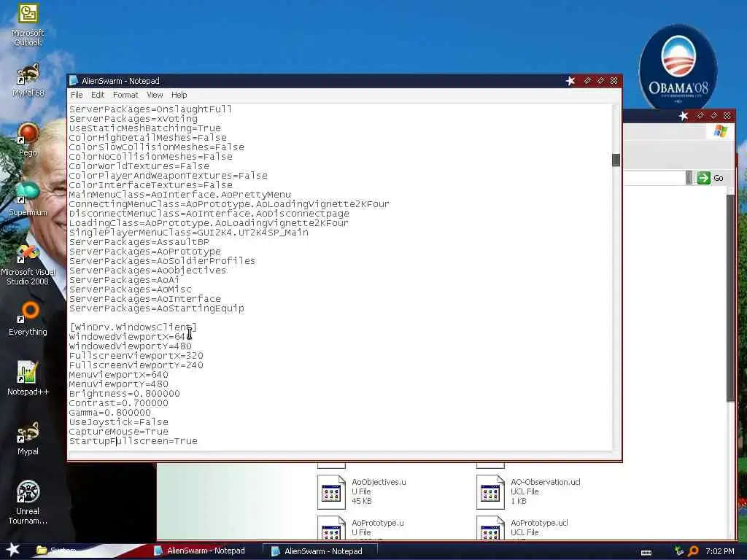747x560 pixels.
Task: Open Notepad Help menu
Action: pyautogui.click(x=179, y=95)
